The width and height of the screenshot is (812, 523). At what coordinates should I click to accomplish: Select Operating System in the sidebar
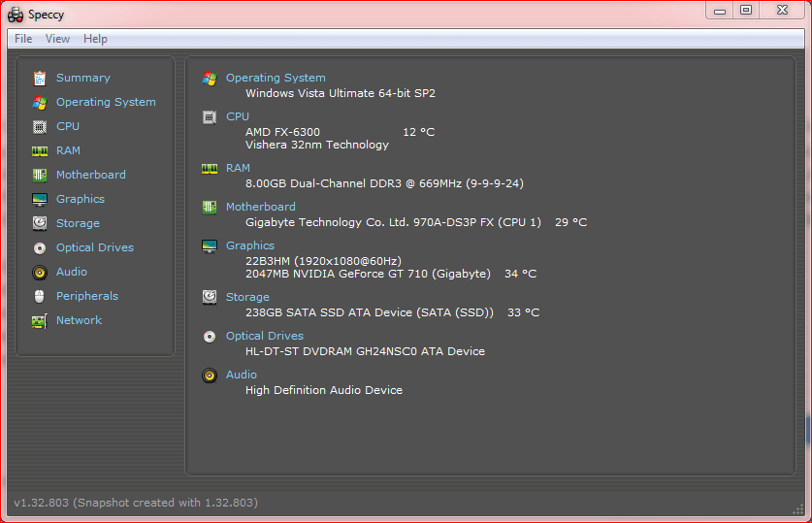click(x=106, y=102)
